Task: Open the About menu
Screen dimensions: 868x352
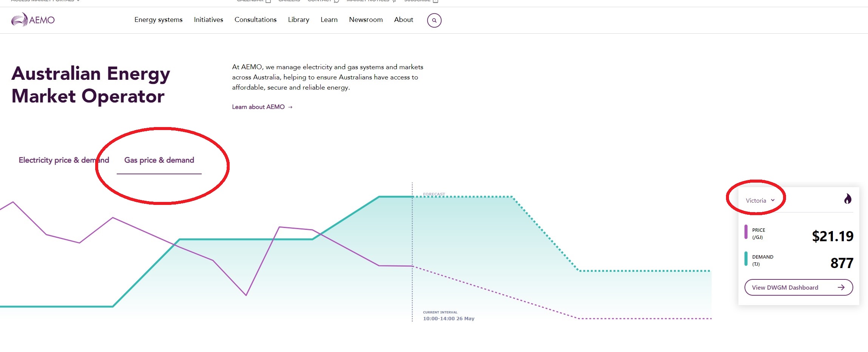Action: pyautogui.click(x=403, y=20)
